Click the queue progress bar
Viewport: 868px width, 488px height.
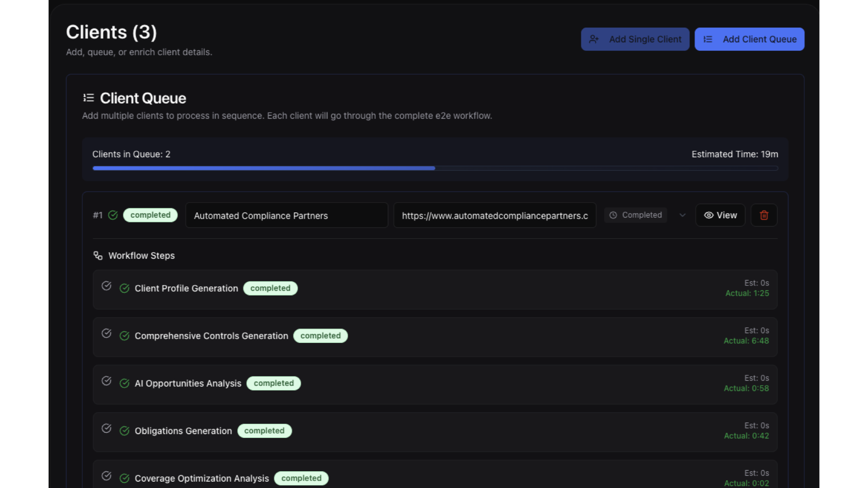click(x=435, y=168)
